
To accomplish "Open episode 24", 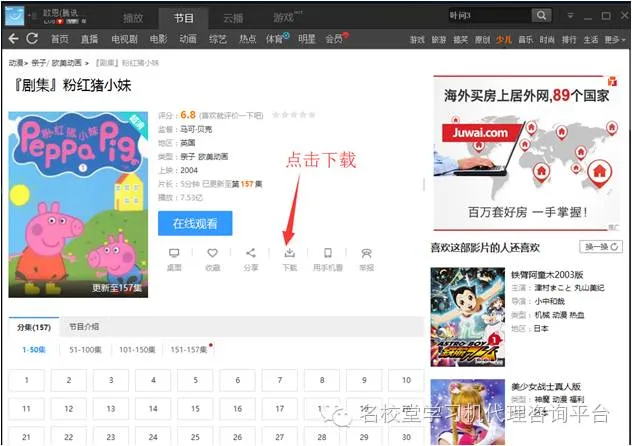I will click(153, 437).
